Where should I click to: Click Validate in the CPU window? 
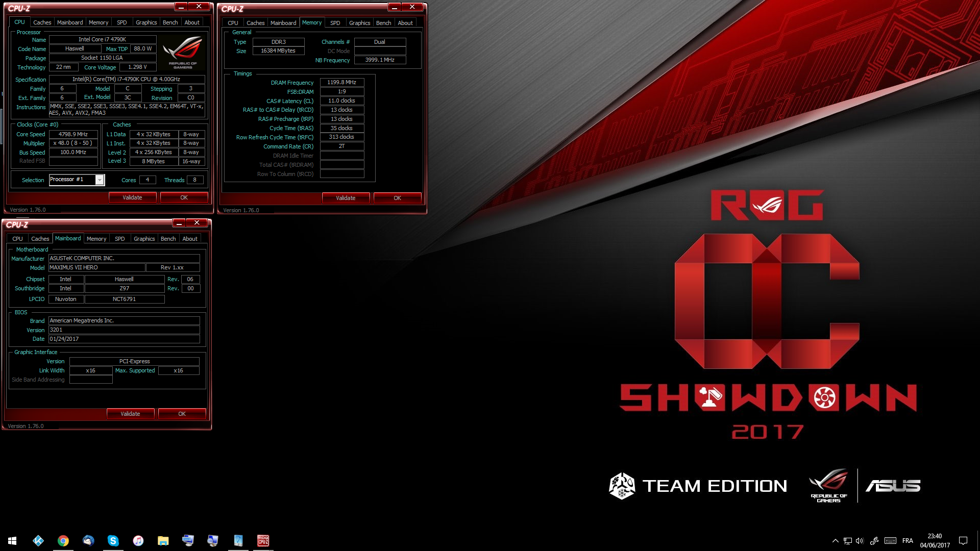point(132,197)
